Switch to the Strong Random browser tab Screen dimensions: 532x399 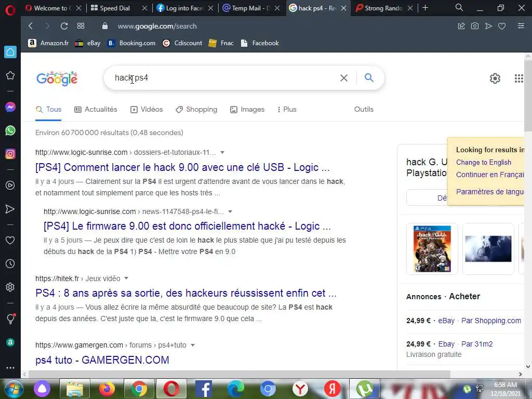[x=383, y=8]
